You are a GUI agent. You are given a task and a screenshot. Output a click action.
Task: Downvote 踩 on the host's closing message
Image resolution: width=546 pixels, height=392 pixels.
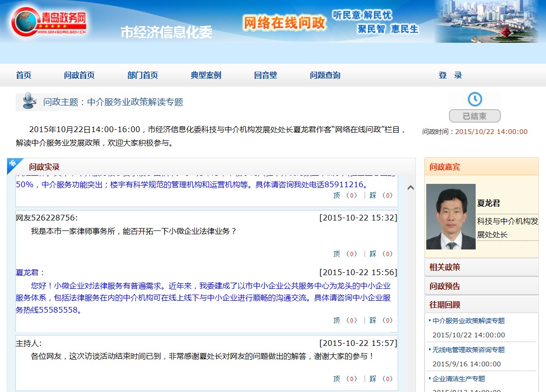pyautogui.click(x=373, y=379)
